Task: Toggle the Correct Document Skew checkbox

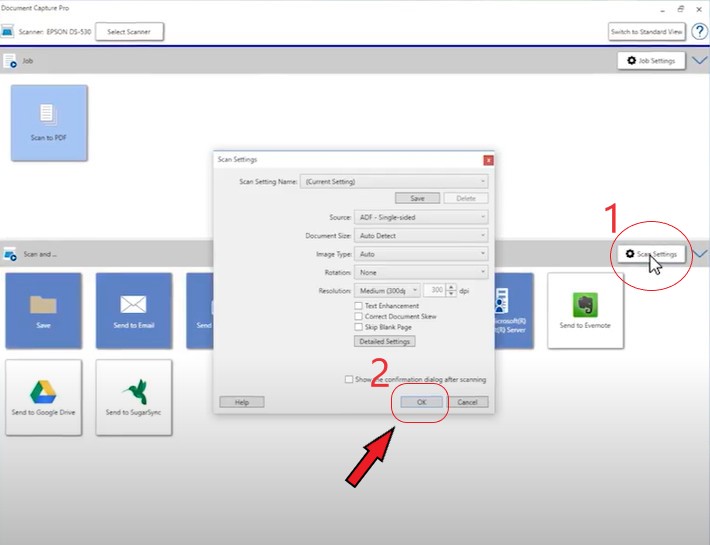Action: pyautogui.click(x=359, y=316)
